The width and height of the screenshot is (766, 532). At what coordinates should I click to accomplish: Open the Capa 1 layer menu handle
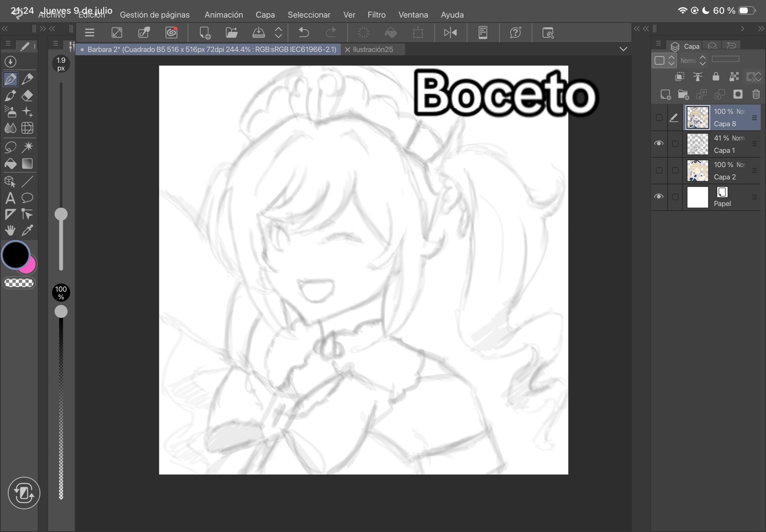point(754,144)
